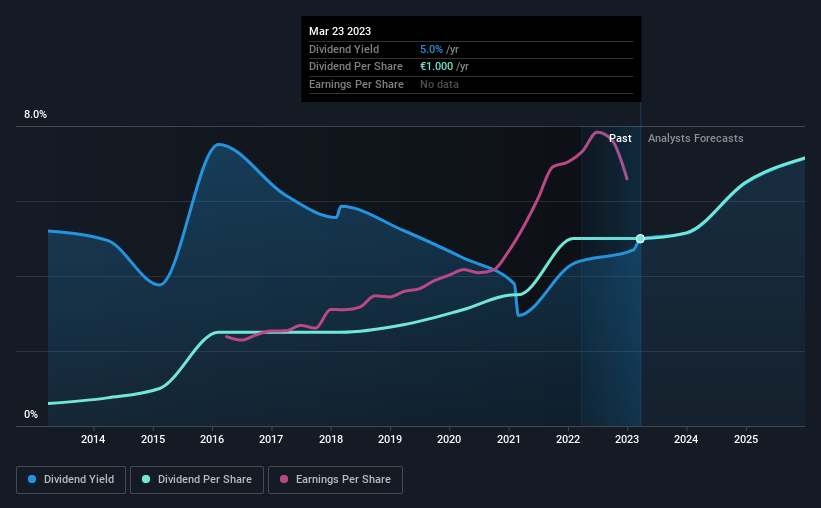Click the highlighted data point marker on chart

click(640, 239)
